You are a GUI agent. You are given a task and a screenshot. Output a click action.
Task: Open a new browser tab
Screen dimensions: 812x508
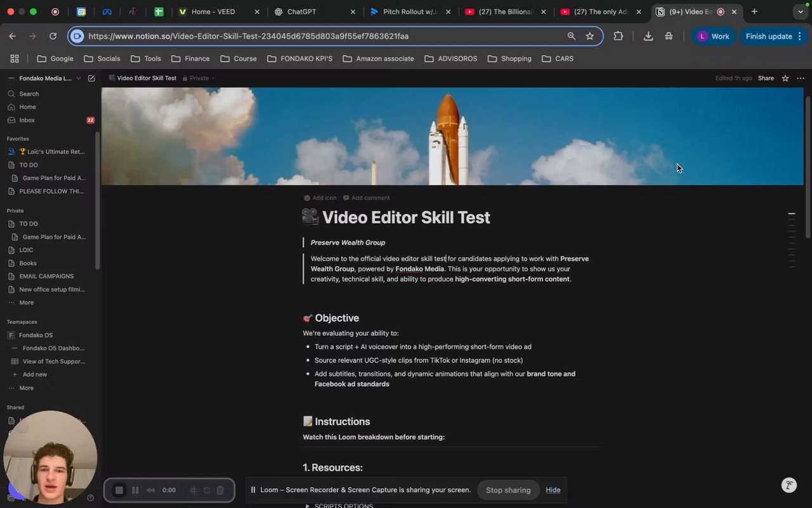754,11
